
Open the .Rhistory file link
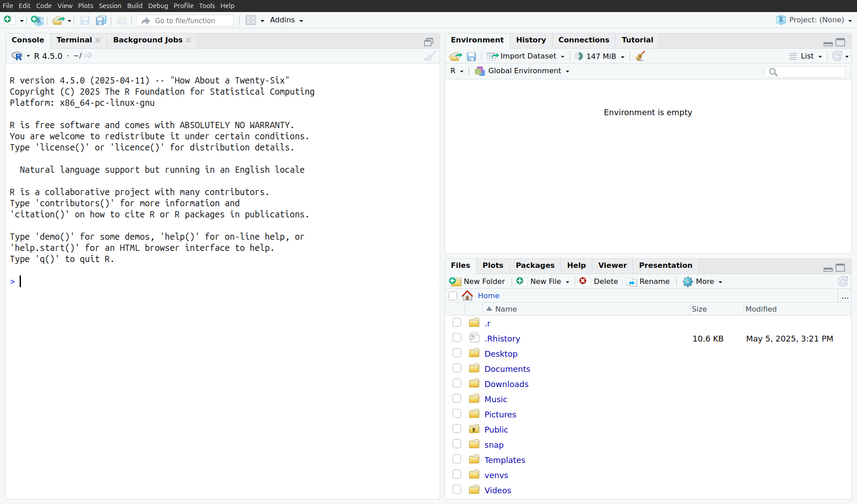[x=502, y=339]
